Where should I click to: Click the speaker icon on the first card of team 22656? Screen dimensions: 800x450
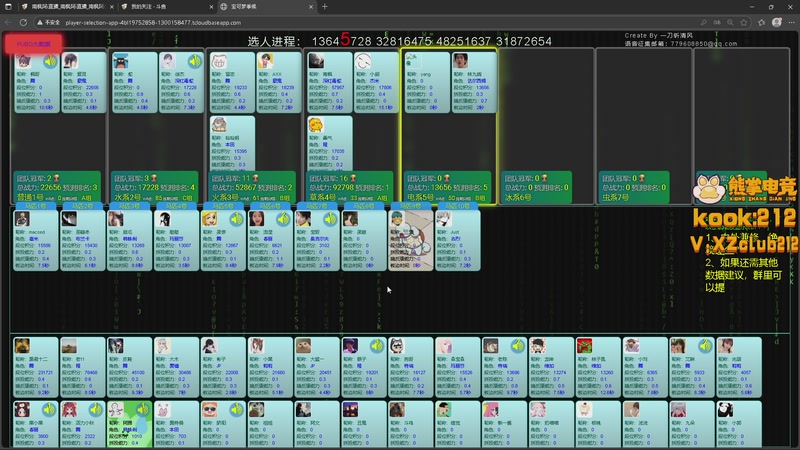[50, 62]
